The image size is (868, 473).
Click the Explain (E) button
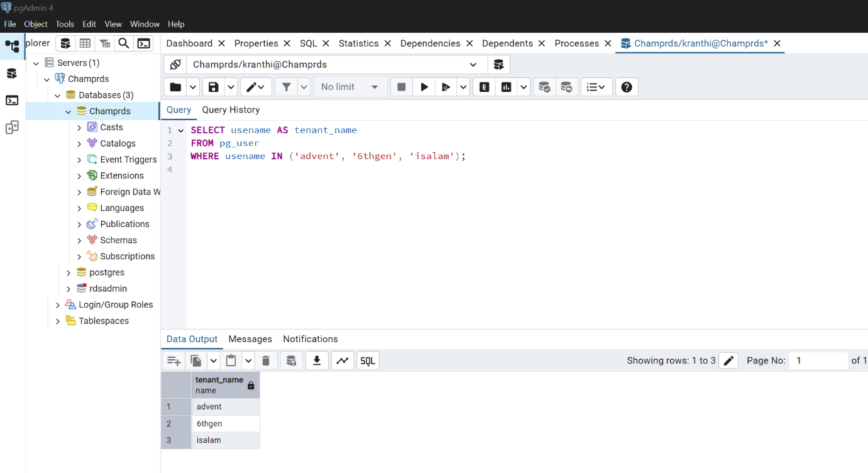484,87
